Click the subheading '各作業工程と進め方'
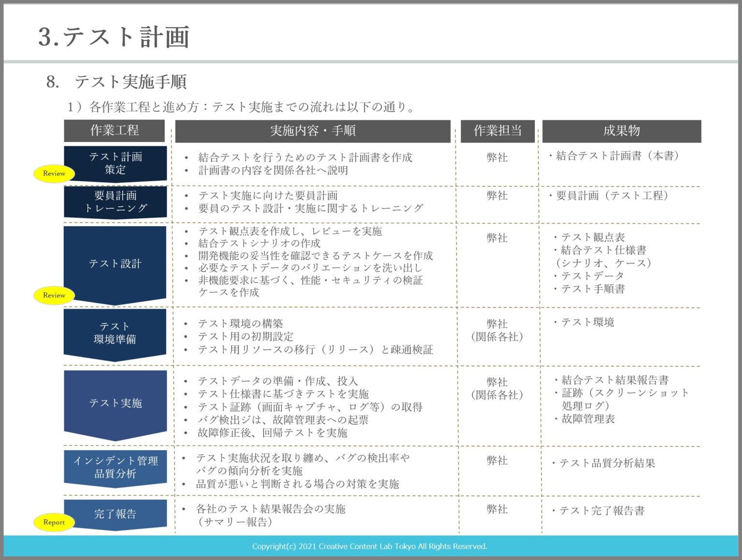742x560 pixels. (144, 107)
